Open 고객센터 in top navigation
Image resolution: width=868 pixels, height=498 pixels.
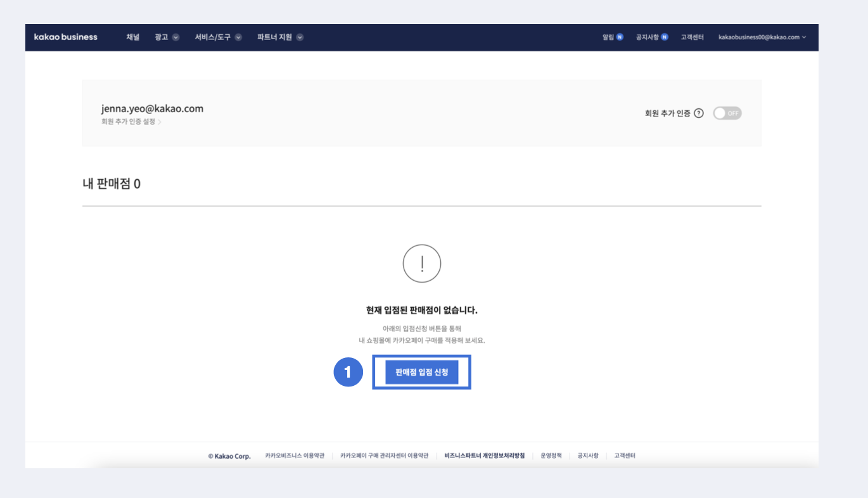[692, 37]
